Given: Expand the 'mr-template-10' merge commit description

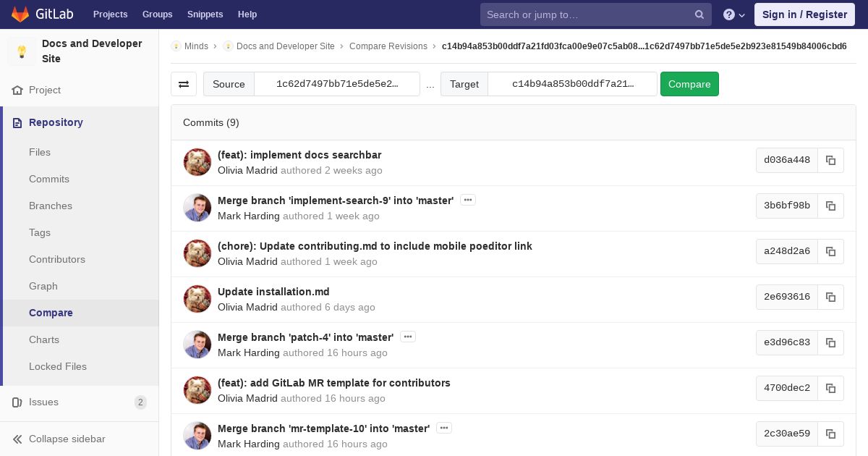Looking at the screenshot, I should [444, 428].
